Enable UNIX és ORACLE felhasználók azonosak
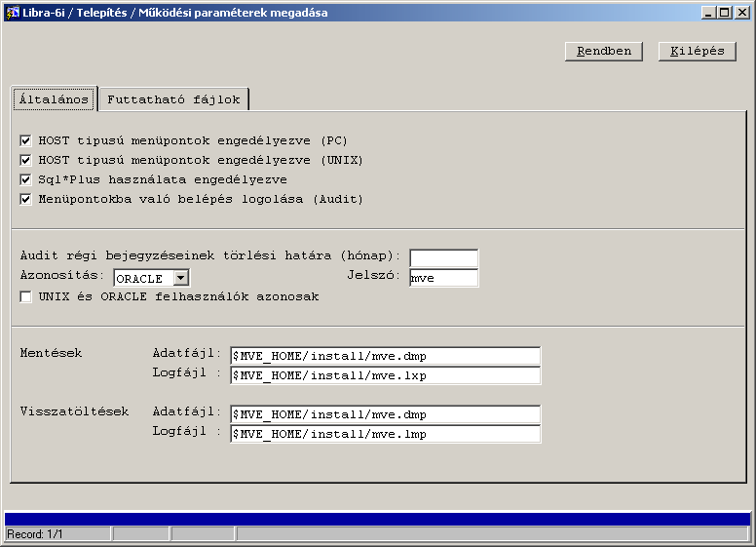 coord(25,296)
